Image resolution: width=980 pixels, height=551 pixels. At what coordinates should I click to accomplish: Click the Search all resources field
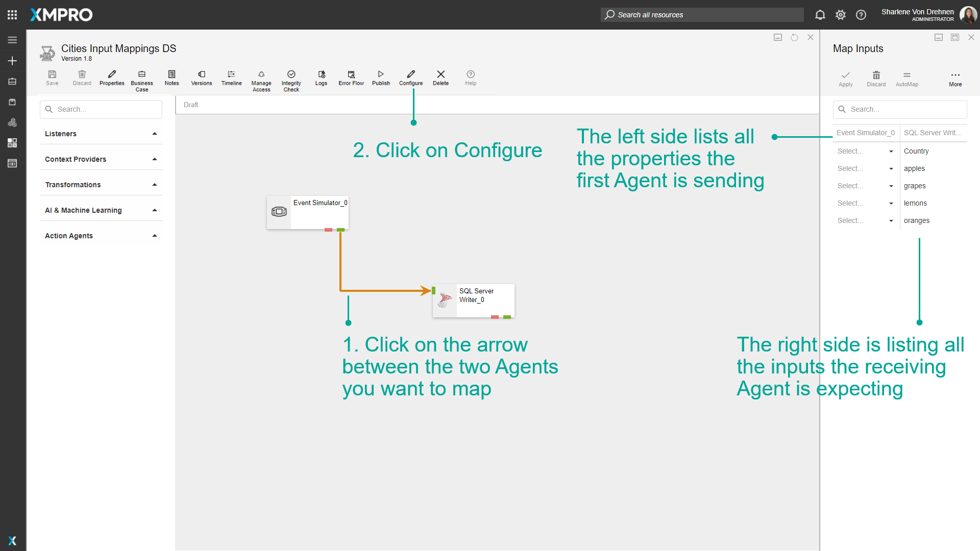(x=701, y=15)
